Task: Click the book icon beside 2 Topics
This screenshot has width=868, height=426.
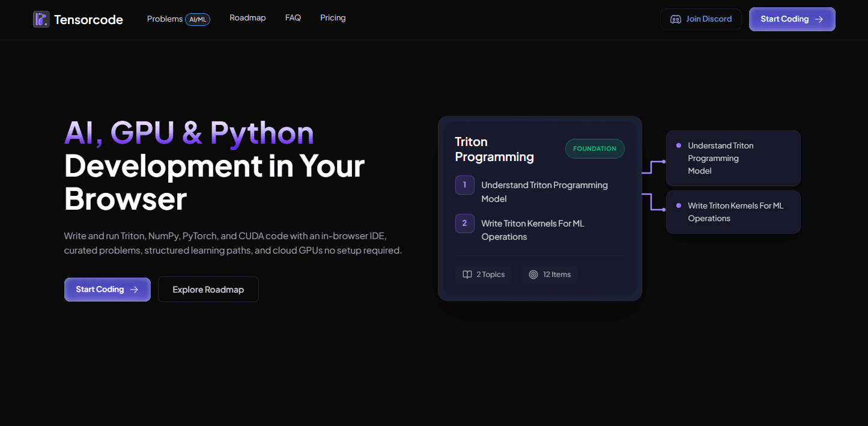Action: click(x=467, y=275)
